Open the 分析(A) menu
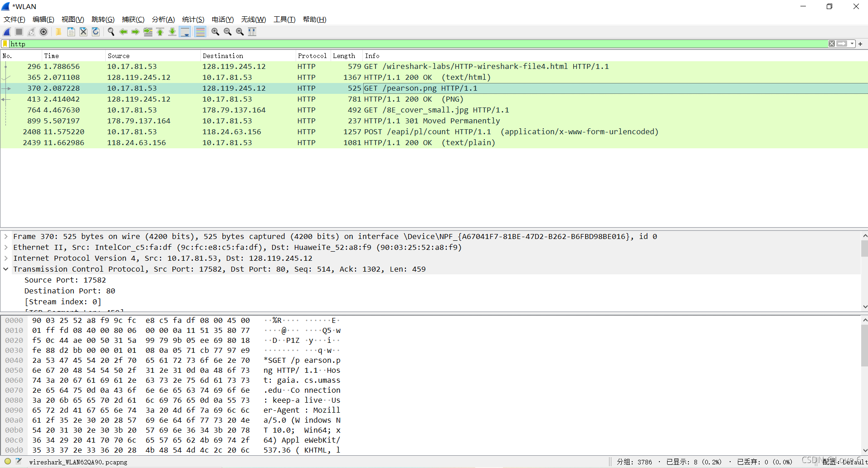This screenshot has width=868, height=468. (163, 19)
